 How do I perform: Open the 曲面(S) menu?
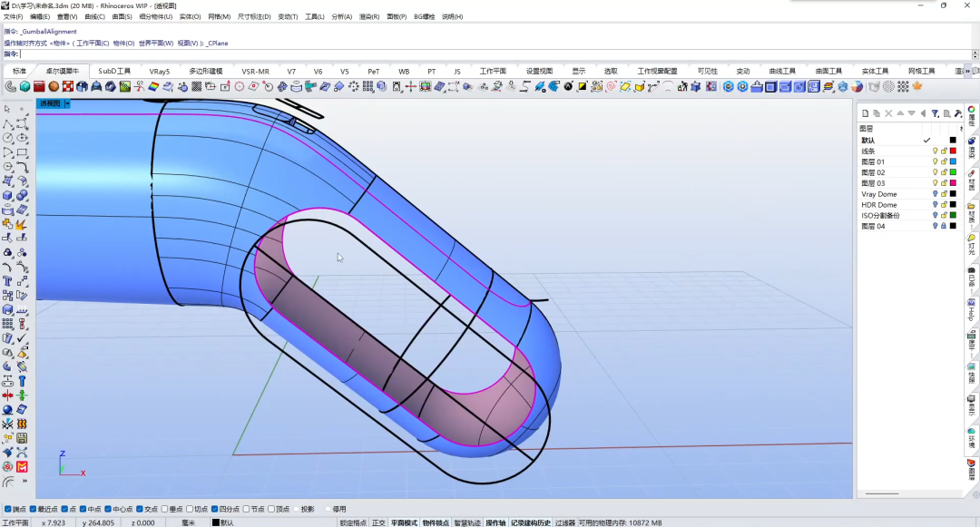point(122,17)
